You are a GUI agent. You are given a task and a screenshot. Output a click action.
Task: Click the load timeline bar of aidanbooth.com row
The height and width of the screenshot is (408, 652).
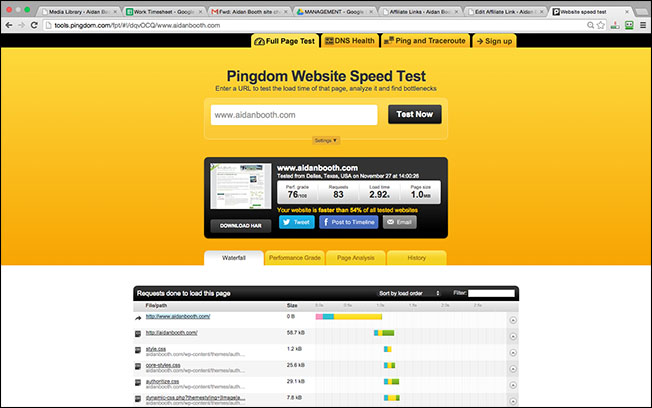pos(384,333)
